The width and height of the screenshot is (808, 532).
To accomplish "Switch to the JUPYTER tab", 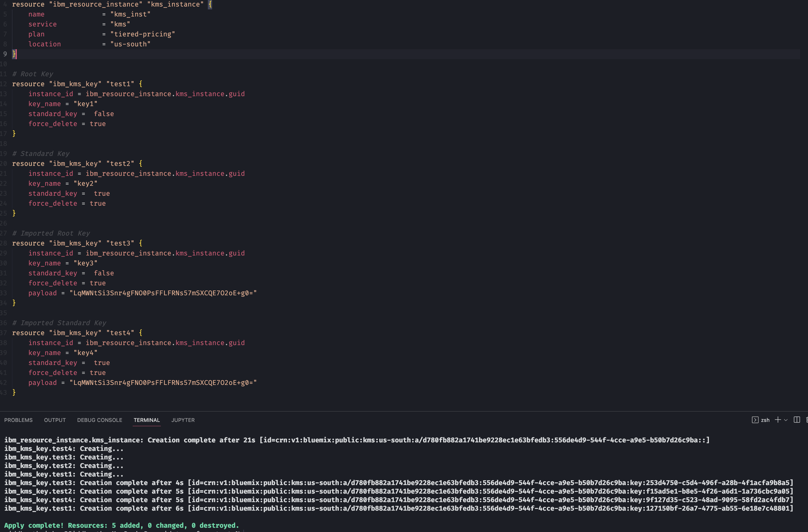I will click(x=183, y=420).
